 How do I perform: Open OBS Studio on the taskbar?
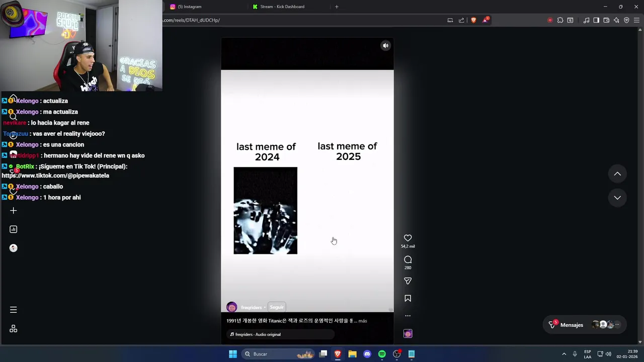396,354
